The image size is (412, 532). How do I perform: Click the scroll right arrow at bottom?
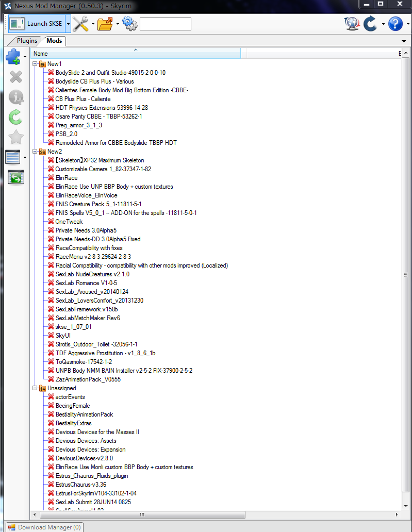397,514
